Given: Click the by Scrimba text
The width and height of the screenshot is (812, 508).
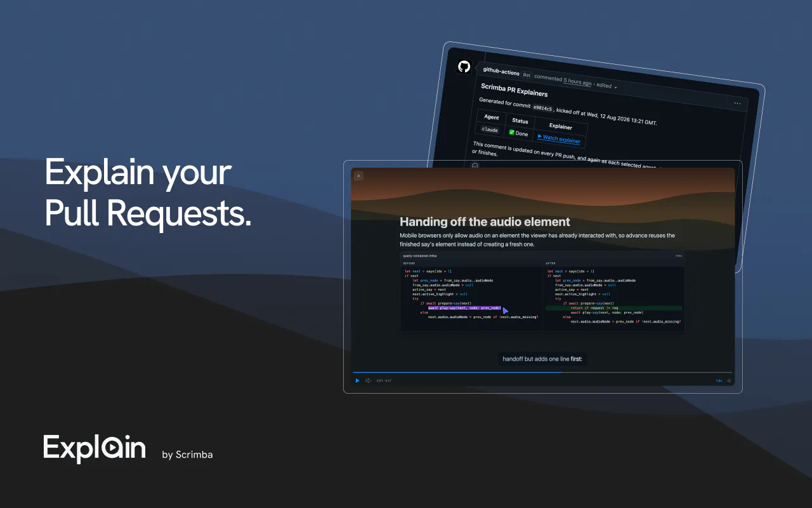Looking at the screenshot, I should (x=187, y=455).
